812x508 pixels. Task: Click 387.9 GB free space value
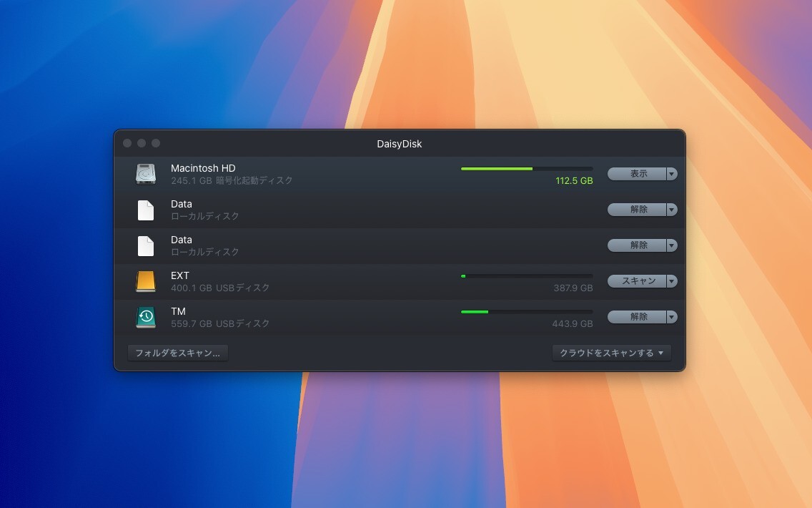point(573,288)
